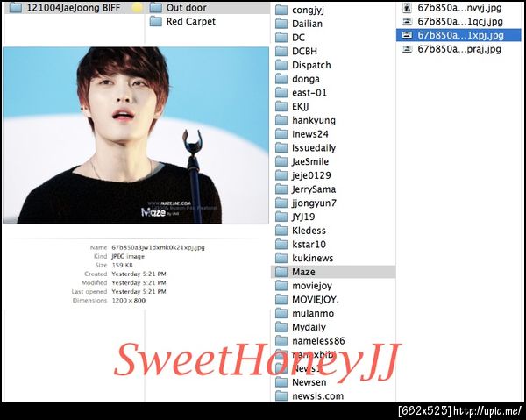Click the image preview thumbnail
The height and width of the screenshot is (420, 526).
[136, 135]
